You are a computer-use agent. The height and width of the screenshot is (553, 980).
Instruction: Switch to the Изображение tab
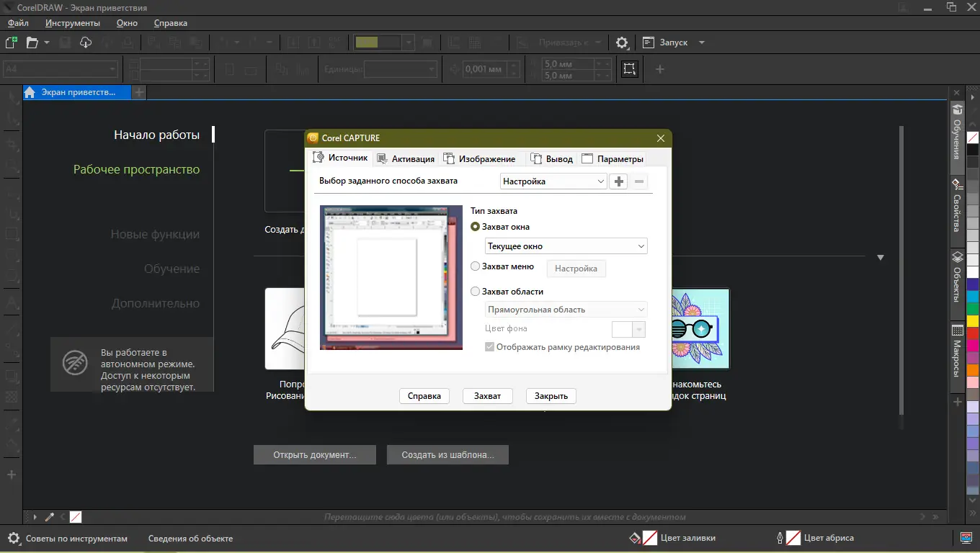tap(480, 159)
